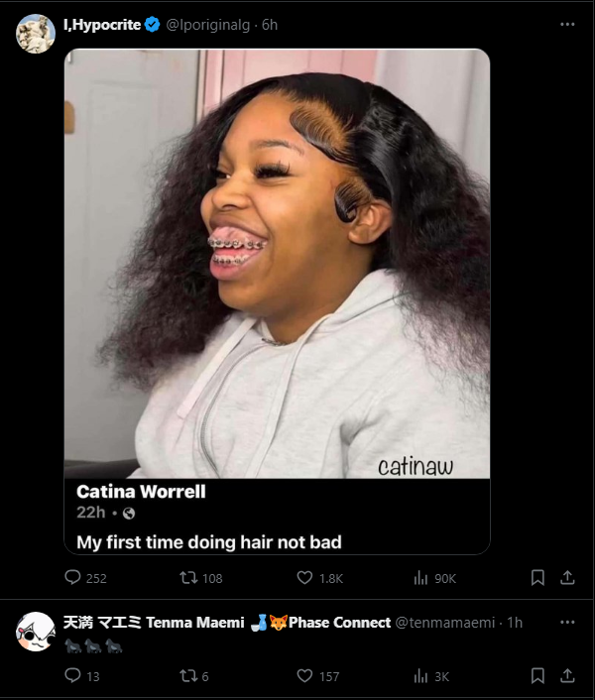View analytics showing 3K views

[431, 675]
